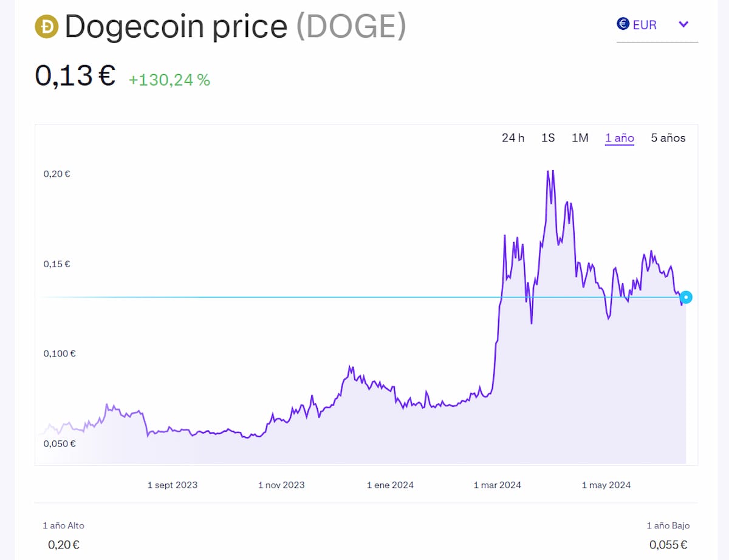Image resolution: width=729 pixels, height=560 pixels.
Task: Click the 1 año Alto label
Action: pyautogui.click(x=64, y=525)
